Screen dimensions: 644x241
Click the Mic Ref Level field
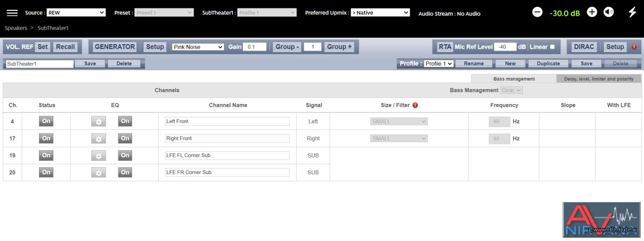pos(505,47)
